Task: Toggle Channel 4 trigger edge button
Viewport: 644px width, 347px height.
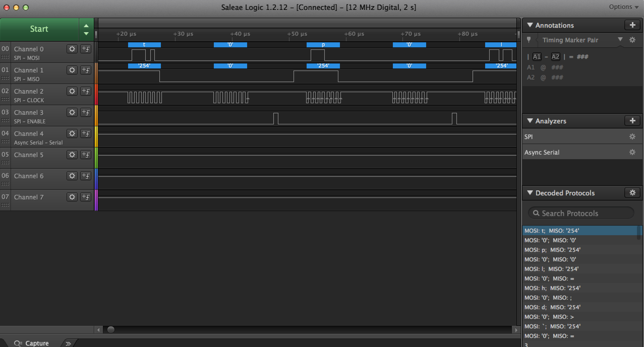Action: 86,133
